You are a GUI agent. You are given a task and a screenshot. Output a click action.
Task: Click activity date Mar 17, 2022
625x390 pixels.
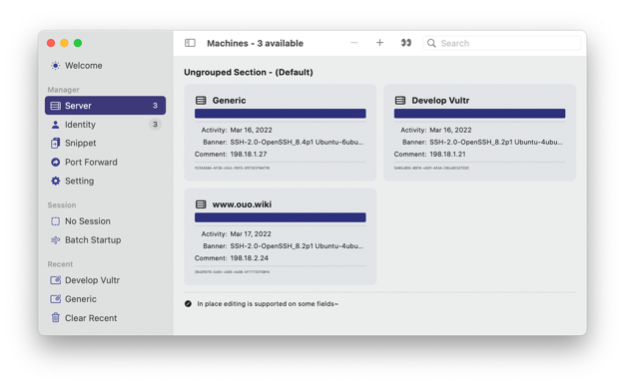(250, 234)
